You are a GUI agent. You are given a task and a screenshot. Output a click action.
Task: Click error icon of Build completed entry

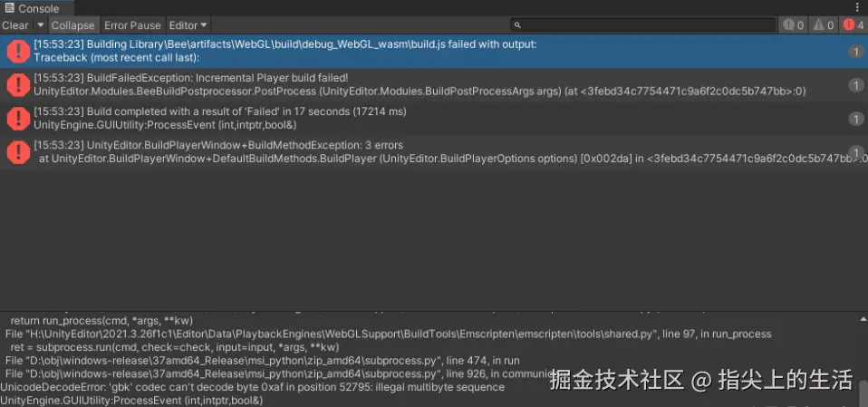pos(18,119)
